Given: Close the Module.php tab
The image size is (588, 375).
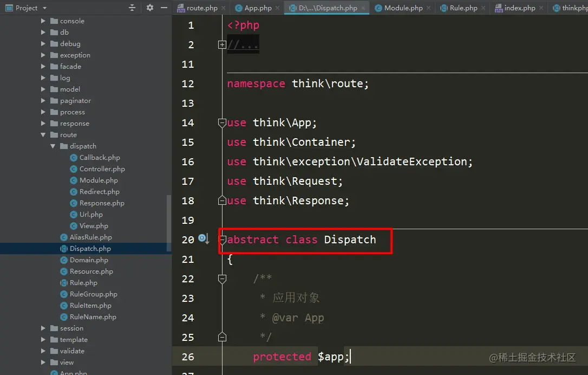Looking at the screenshot, I should [x=429, y=8].
